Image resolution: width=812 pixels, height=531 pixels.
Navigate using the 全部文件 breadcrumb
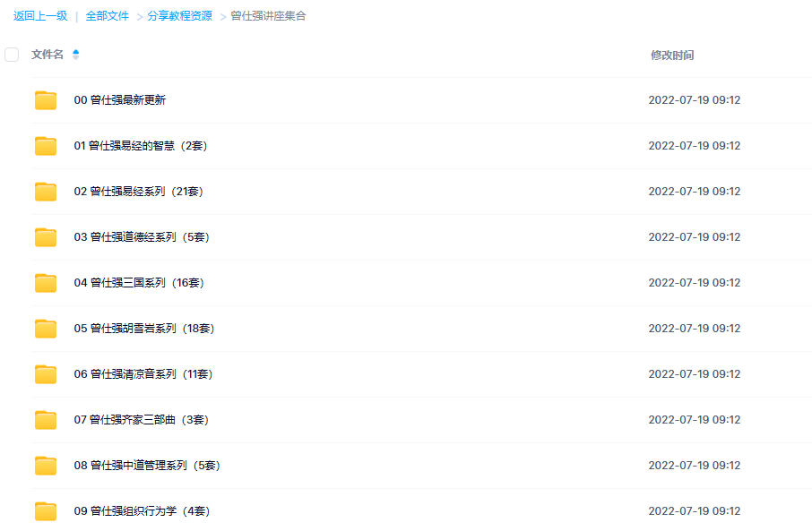[x=101, y=15]
